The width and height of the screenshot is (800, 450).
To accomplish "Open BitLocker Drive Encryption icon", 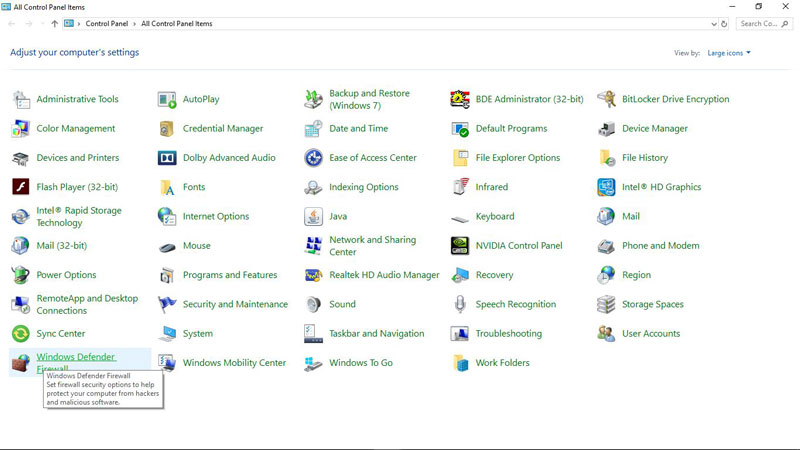I will click(606, 99).
